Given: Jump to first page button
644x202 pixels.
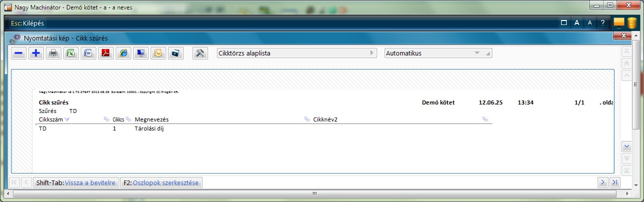Looking at the screenshot, I should tap(15, 182).
